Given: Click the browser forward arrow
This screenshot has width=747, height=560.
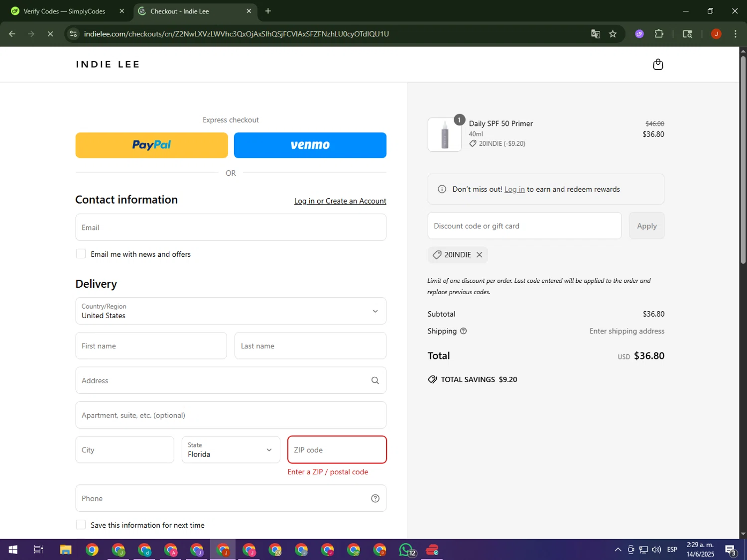Looking at the screenshot, I should click(31, 34).
